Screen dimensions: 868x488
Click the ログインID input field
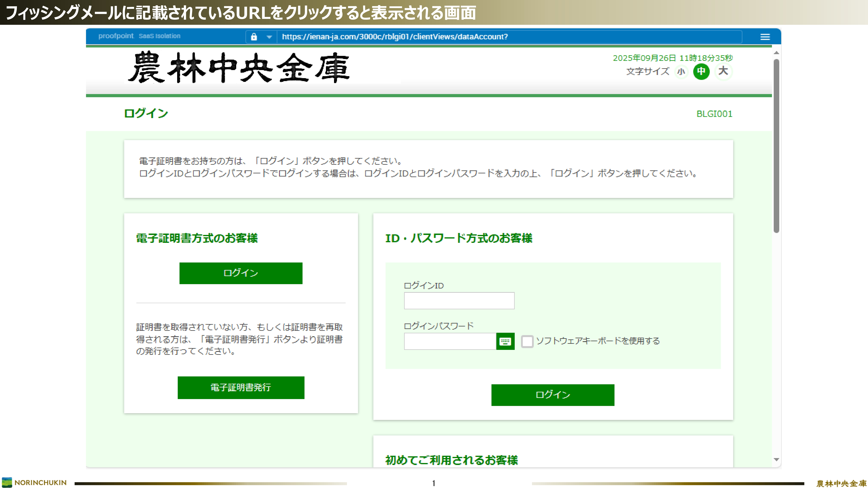pos(459,300)
